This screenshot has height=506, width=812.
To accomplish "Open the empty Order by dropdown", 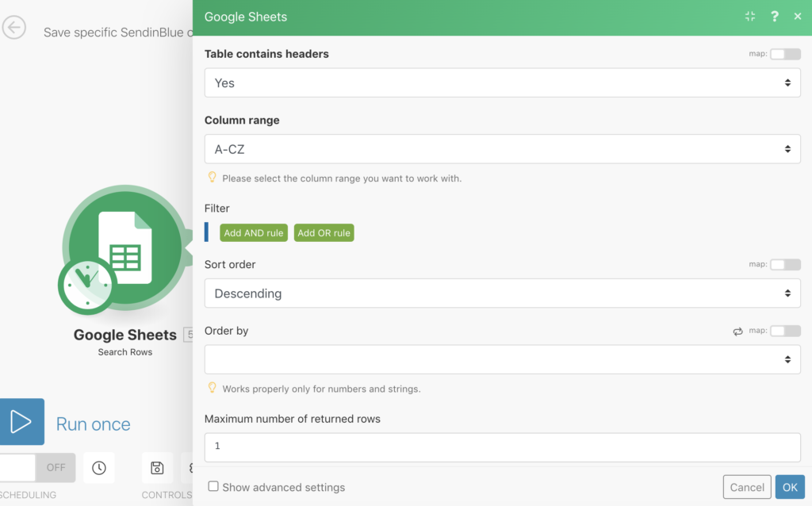I will 502,359.
